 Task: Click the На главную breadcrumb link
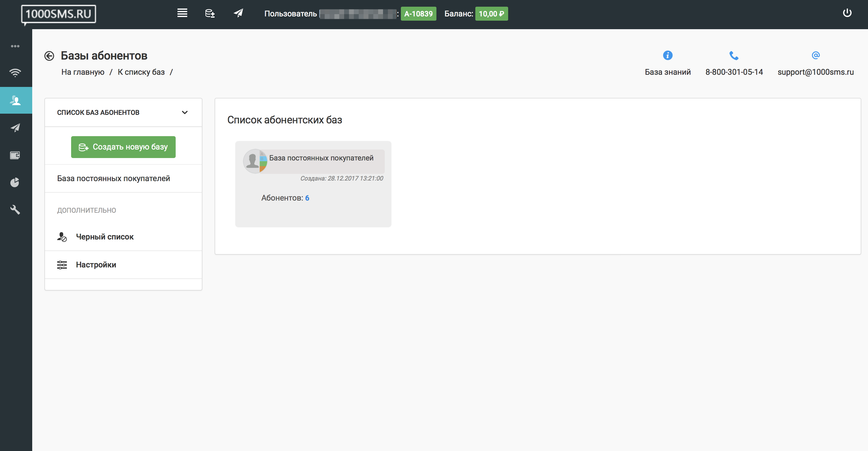83,72
